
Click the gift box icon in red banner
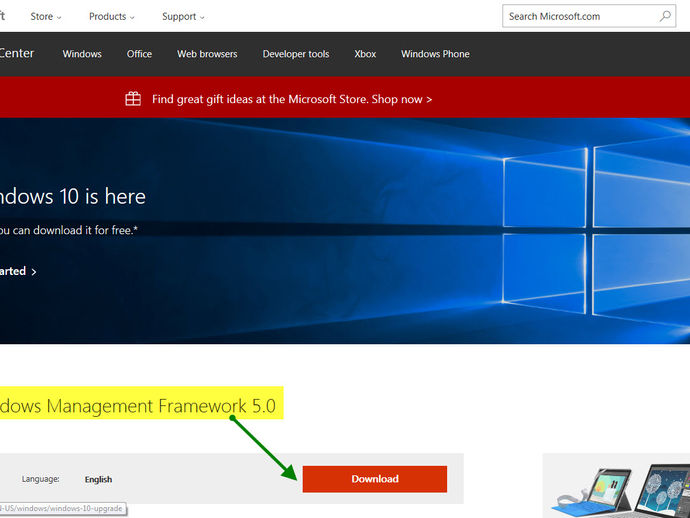coord(133,99)
